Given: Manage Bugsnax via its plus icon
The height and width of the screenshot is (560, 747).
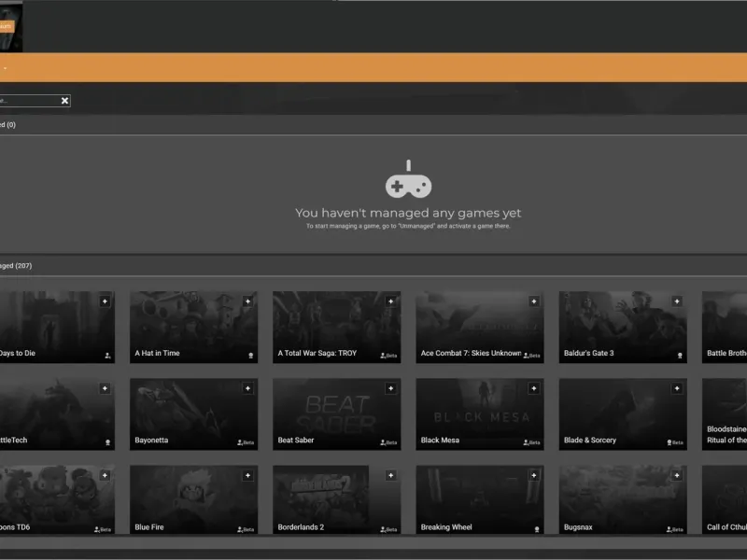Looking at the screenshot, I should (676, 475).
